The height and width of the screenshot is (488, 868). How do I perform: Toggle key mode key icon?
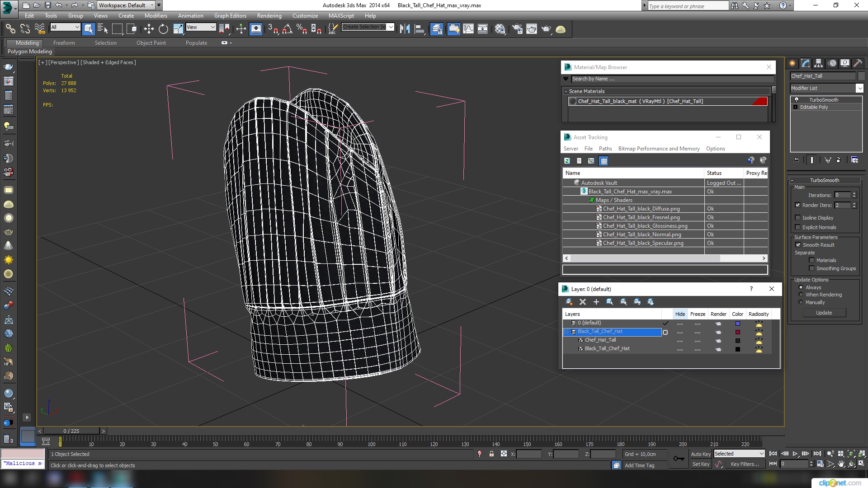pyautogui.click(x=678, y=459)
